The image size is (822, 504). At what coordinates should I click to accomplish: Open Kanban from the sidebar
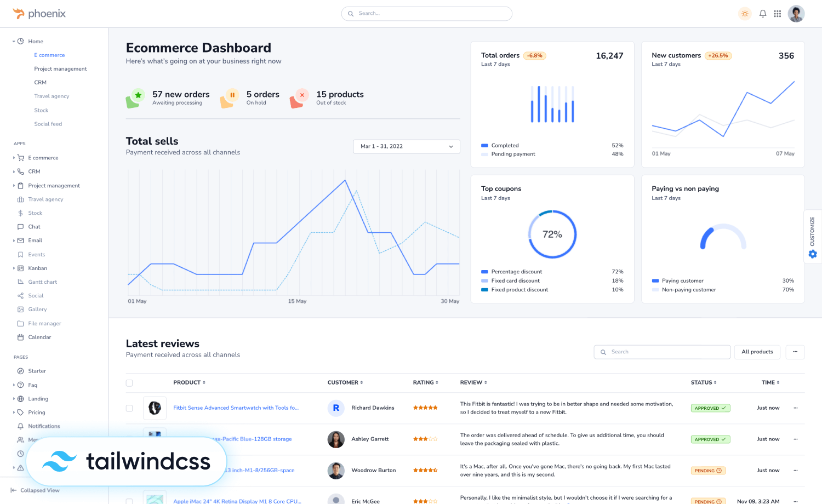click(x=38, y=268)
